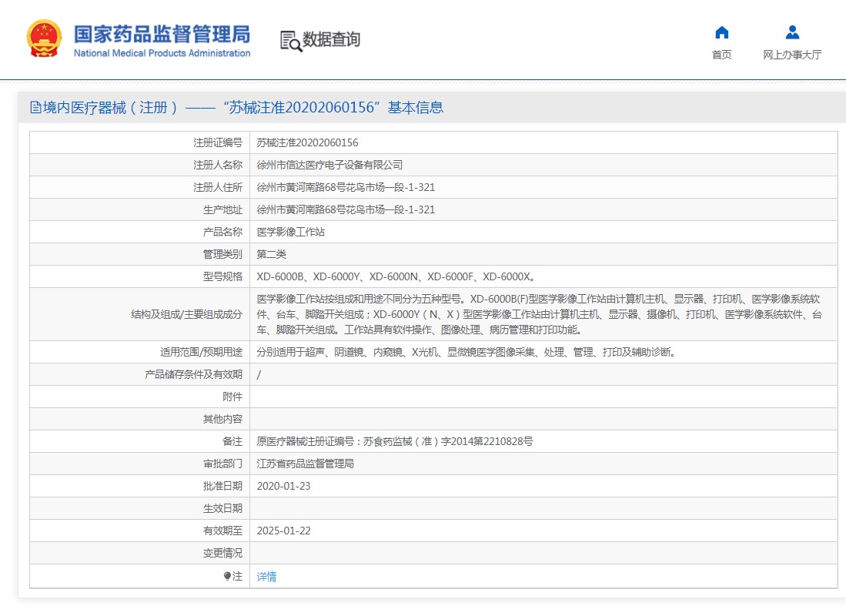Click the 结构及组成/主要组成成分 label
Image resolution: width=846 pixels, height=616 pixels.
pyautogui.click(x=187, y=314)
